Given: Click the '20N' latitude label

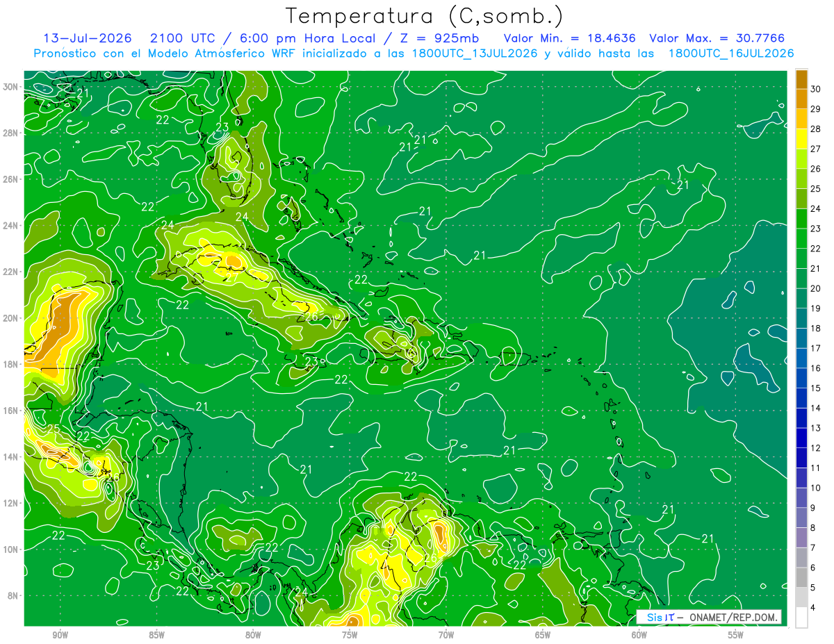Looking at the screenshot, I should (10, 318).
